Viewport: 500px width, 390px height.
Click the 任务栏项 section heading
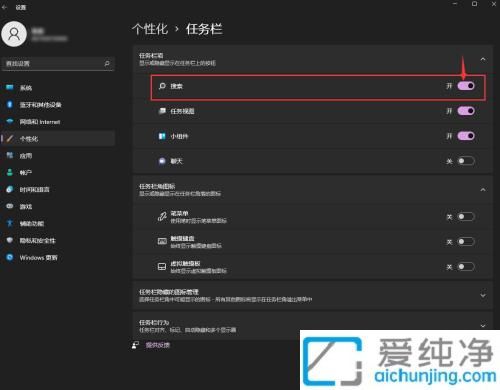pos(151,56)
